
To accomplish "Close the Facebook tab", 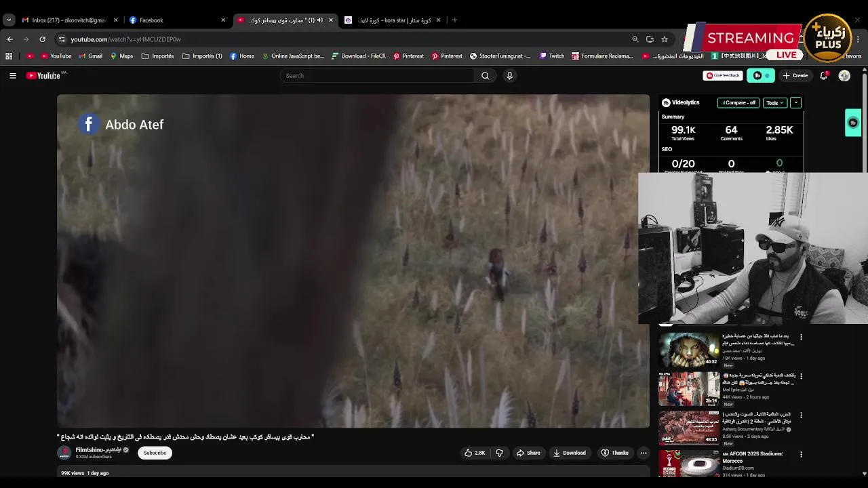I will (x=223, y=20).
